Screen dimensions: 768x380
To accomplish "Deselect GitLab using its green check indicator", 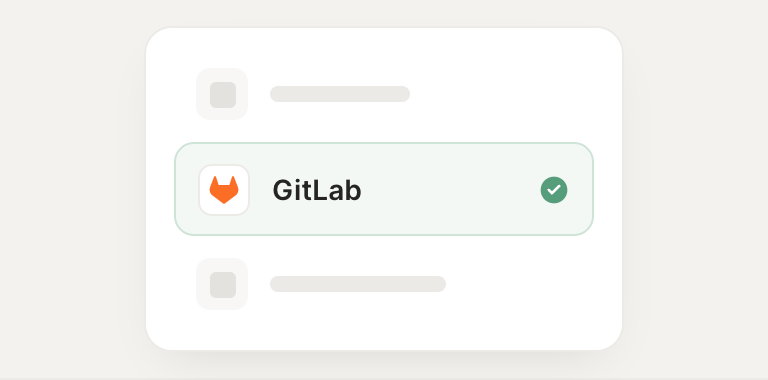I will [554, 190].
